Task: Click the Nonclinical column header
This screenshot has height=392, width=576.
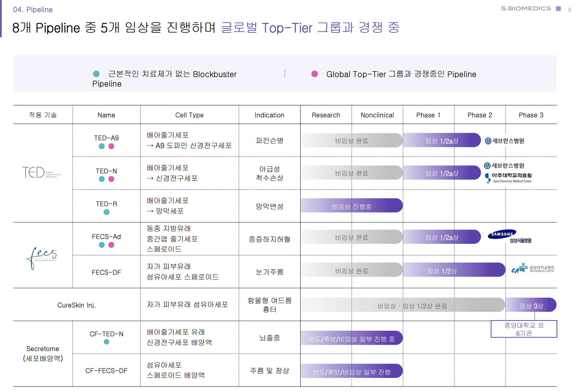Action: pos(377,115)
